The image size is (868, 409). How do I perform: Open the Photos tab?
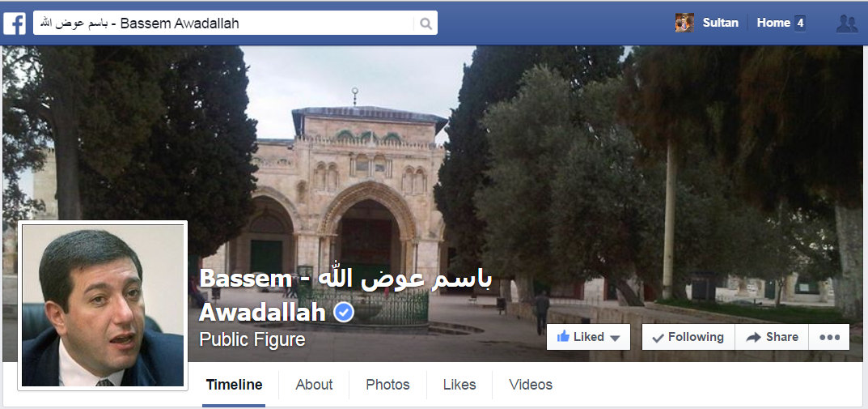[387, 385]
